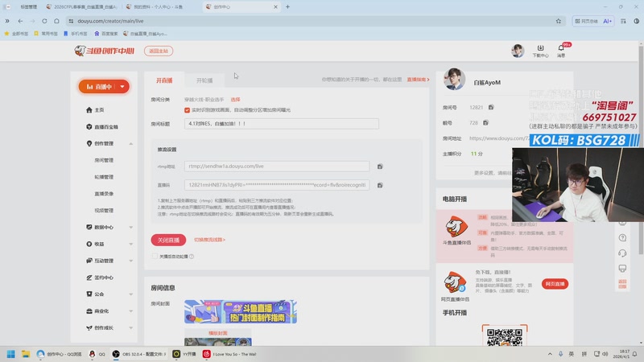Enable 关播后自动轮播 checkbox
The image size is (644, 362).
[x=155, y=256]
